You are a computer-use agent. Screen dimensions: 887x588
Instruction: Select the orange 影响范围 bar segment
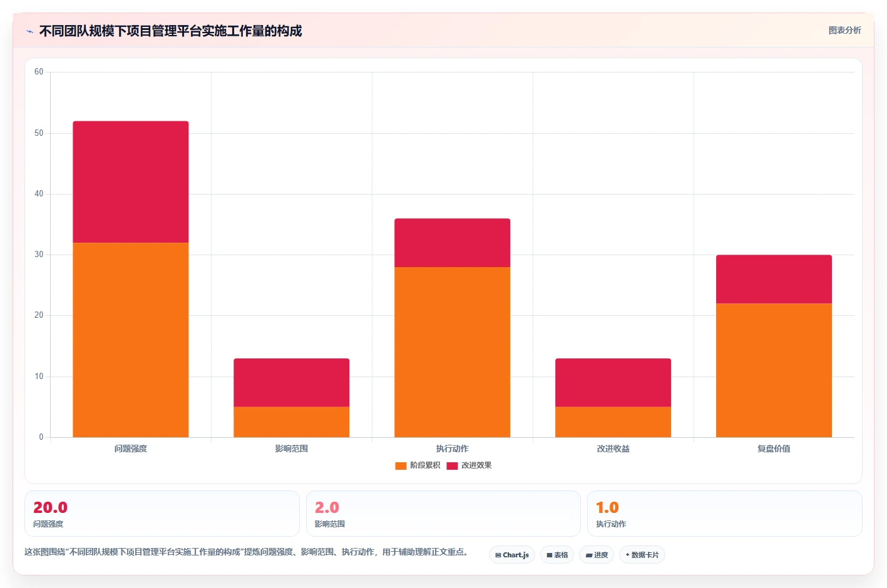(292, 422)
